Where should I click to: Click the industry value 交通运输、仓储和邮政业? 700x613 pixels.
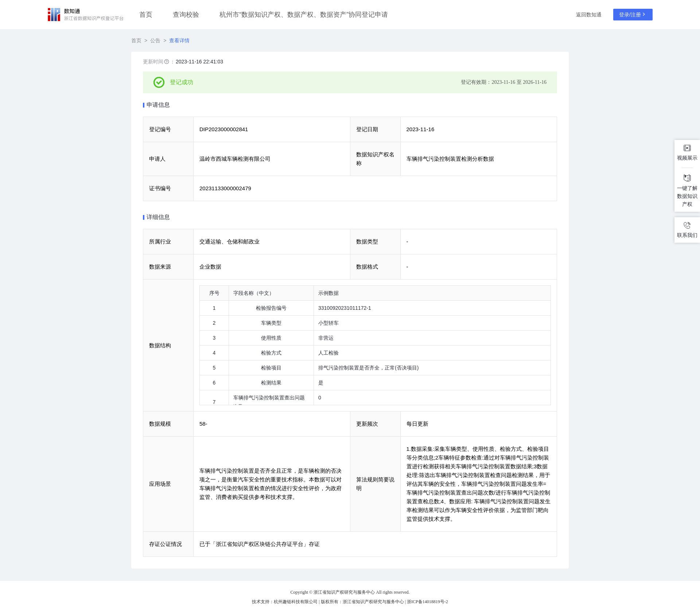(x=229, y=242)
